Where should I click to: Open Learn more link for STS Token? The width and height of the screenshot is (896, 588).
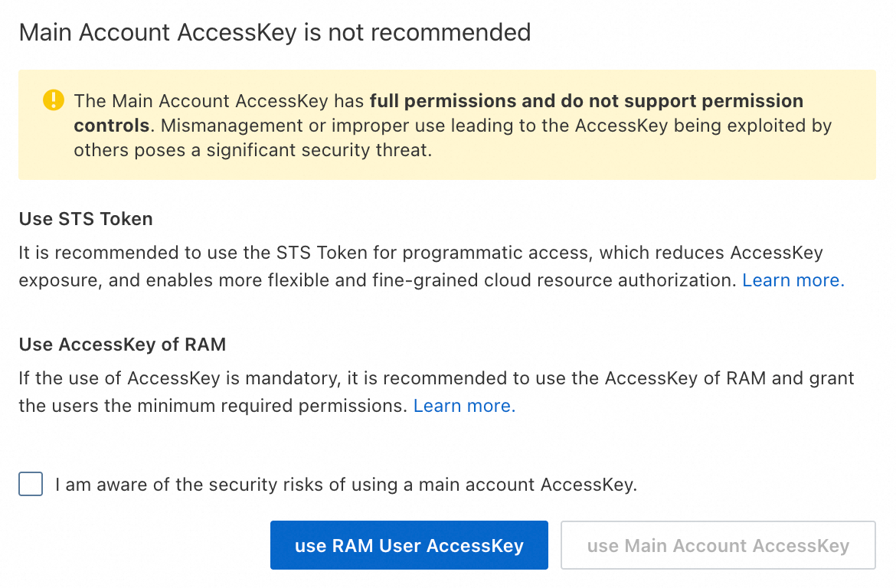coord(793,280)
